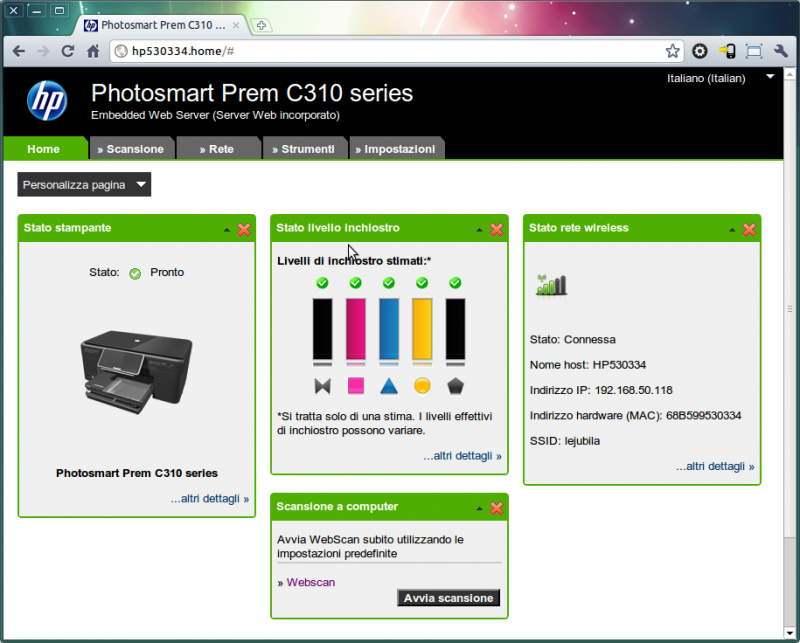The image size is (800, 643).
Task: Click the Livelli di inchiostro stimati heading
Action: coord(354,261)
